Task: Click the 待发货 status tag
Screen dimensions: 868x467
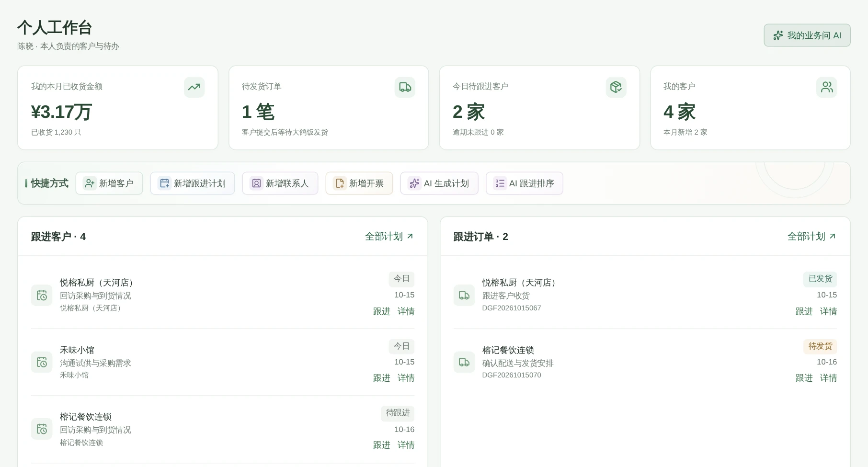Action: pos(820,346)
